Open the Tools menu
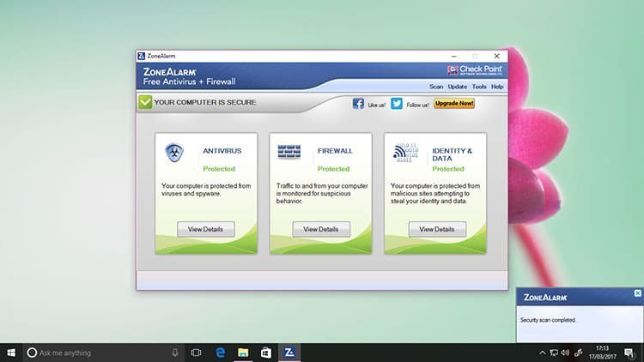644x362 pixels. click(479, 87)
